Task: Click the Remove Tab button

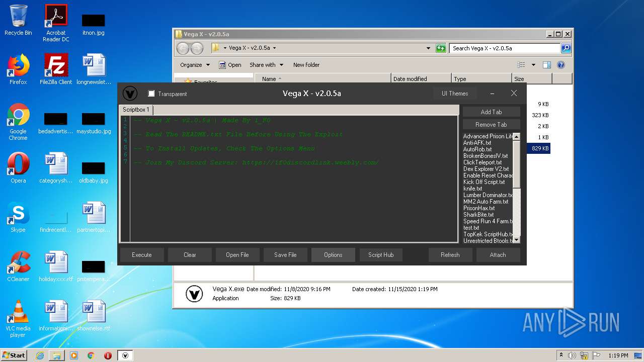Action: pyautogui.click(x=491, y=125)
